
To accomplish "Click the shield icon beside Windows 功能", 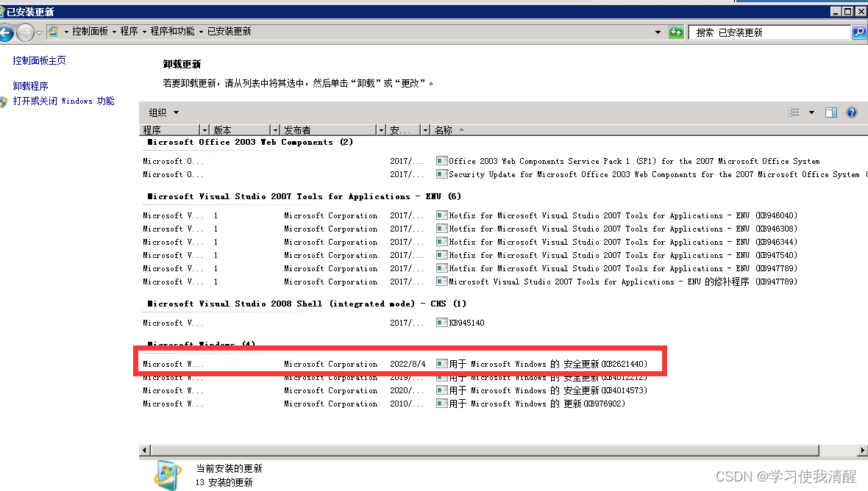I will tap(4, 101).
